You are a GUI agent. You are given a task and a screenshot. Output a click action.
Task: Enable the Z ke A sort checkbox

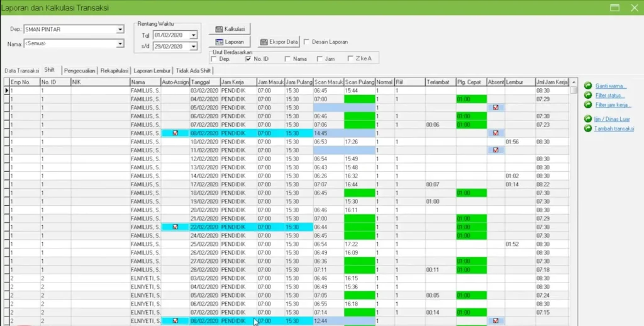[350, 59]
